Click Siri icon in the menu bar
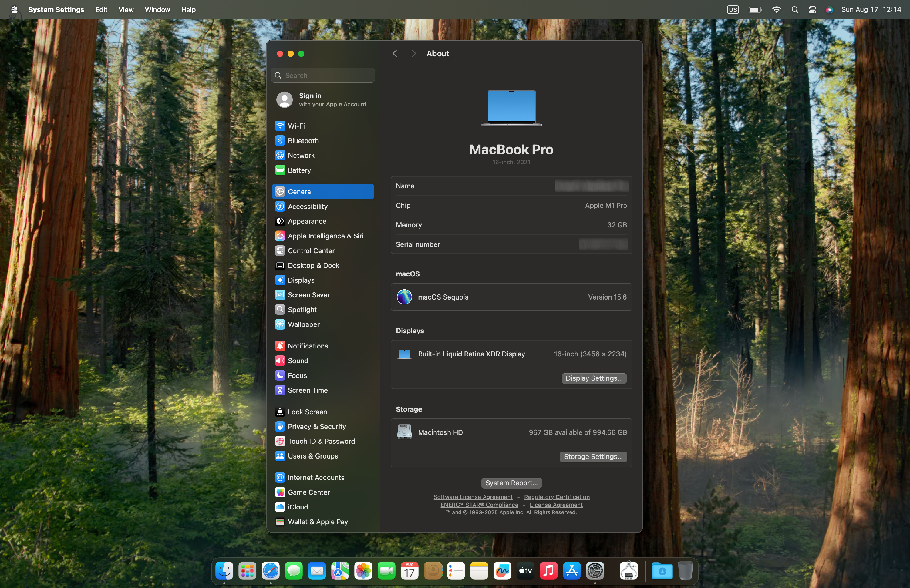This screenshot has height=588, width=910. pyautogui.click(x=829, y=9)
